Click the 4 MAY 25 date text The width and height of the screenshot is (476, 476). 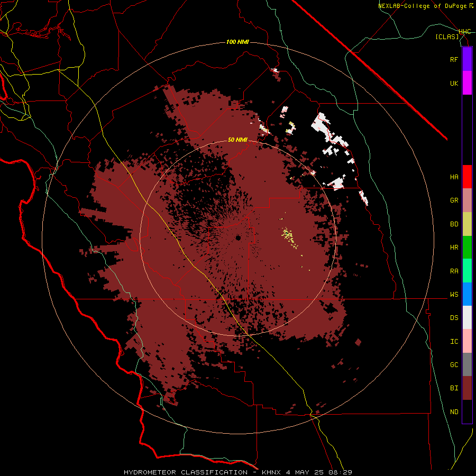point(305,472)
